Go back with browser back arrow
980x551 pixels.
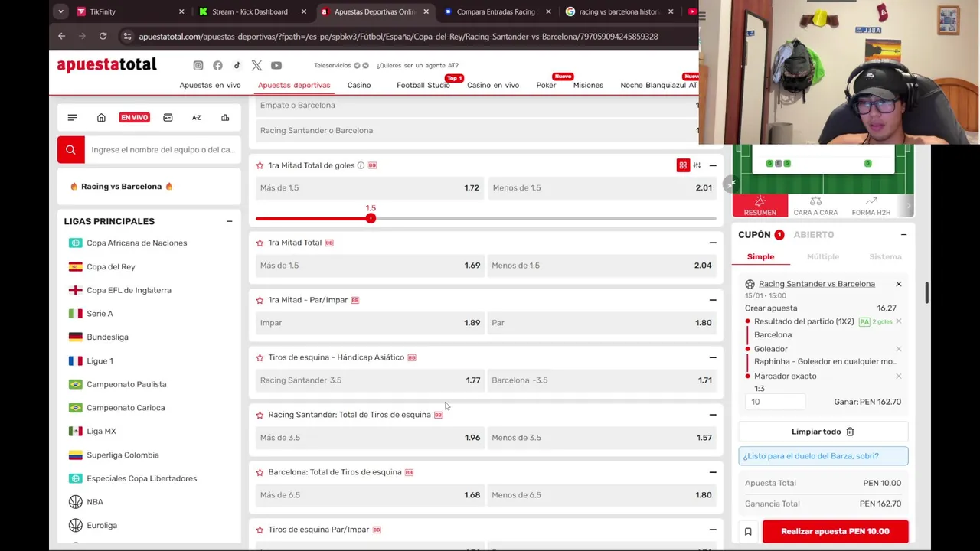pyautogui.click(x=61, y=36)
